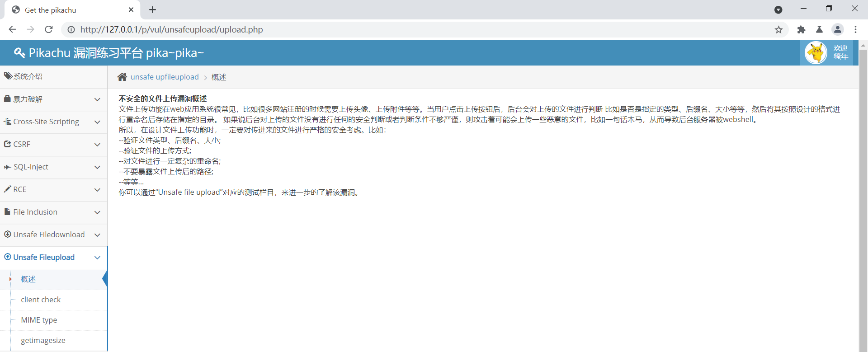Viewport: 868px width, 352px height.
Task: Reload the page with refresh icon
Action: tap(49, 29)
